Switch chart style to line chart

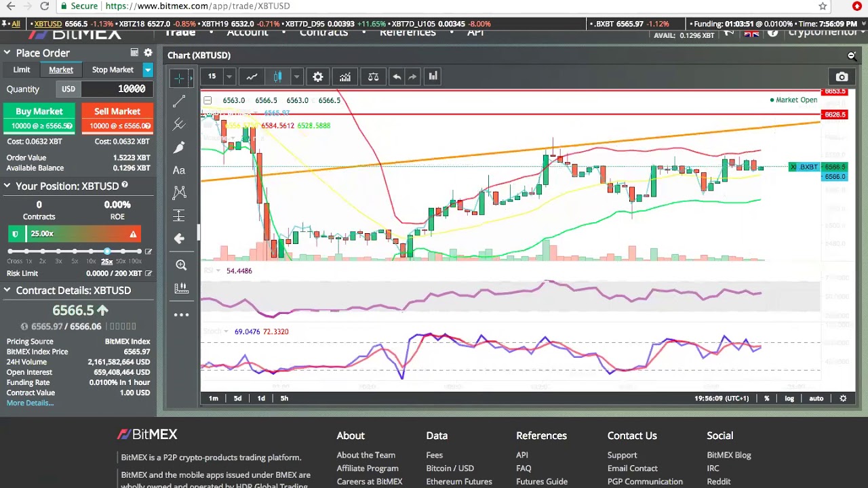(x=252, y=77)
